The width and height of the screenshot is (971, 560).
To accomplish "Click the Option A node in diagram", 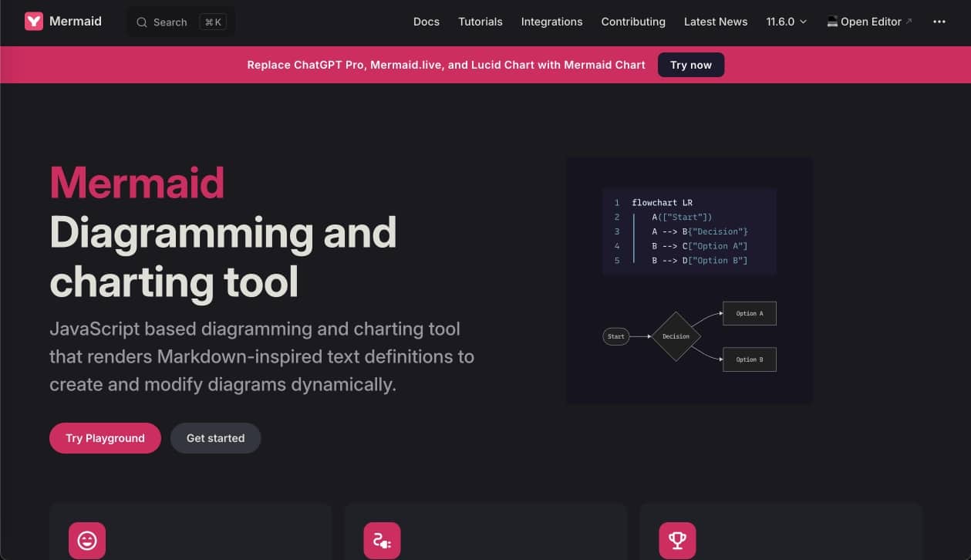I will pos(749,314).
